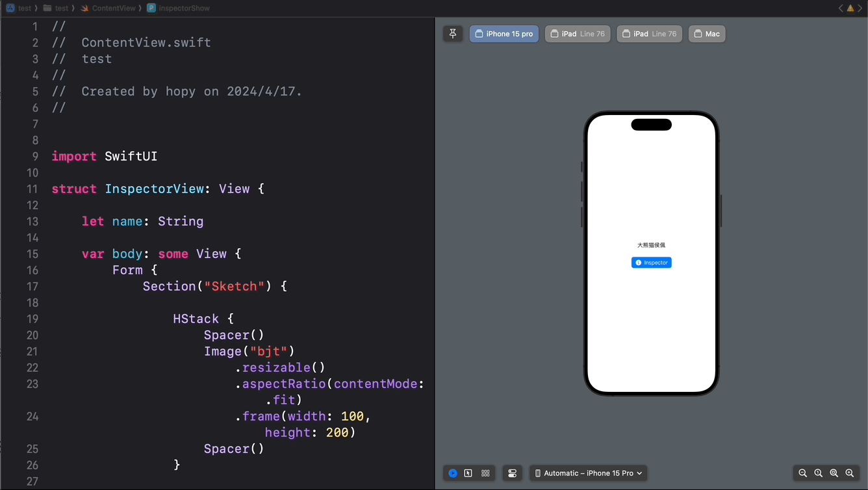Click 'String' type on line 13
Image resolution: width=868 pixels, height=490 pixels.
tap(181, 222)
